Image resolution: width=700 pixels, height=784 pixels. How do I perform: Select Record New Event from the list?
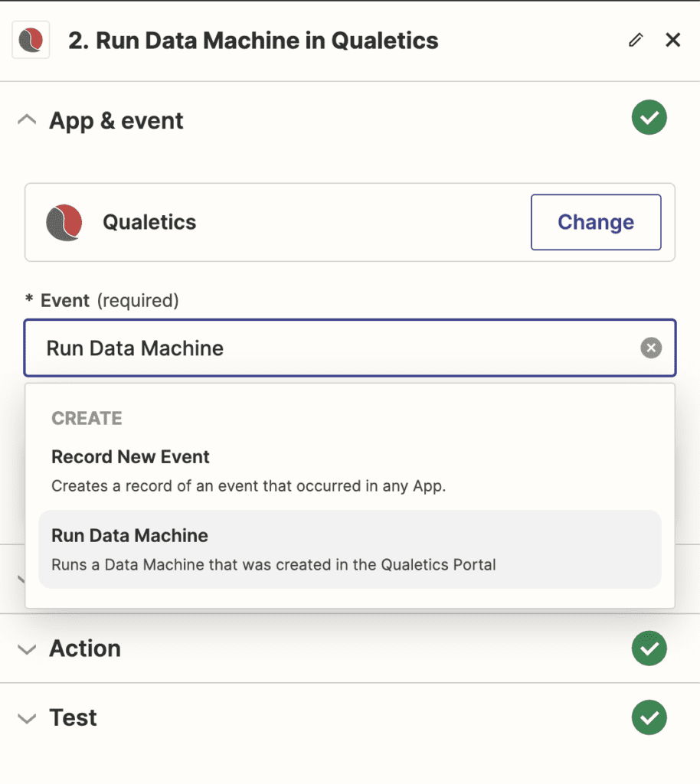pyautogui.click(x=129, y=456)
